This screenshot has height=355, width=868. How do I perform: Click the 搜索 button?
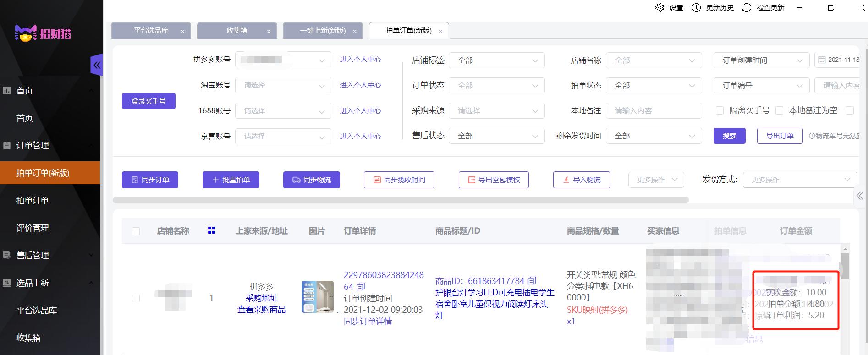(x=730, y=136)
